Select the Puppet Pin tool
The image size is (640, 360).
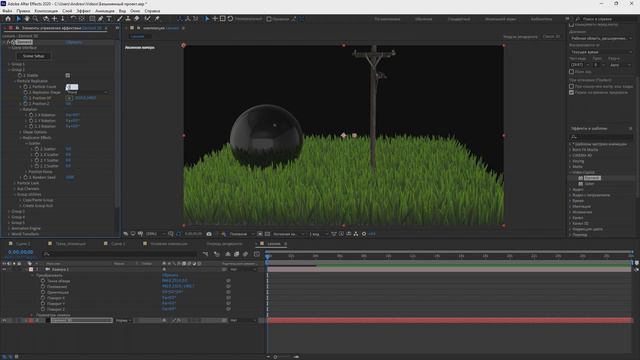157,19
